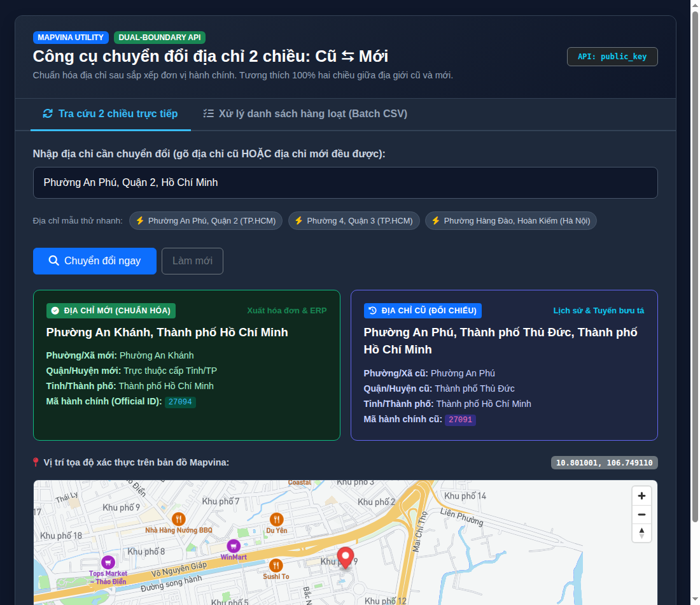Click the new address heading Phường An Khánh
This screenshot has width=700, height=605.
[167, 332]
